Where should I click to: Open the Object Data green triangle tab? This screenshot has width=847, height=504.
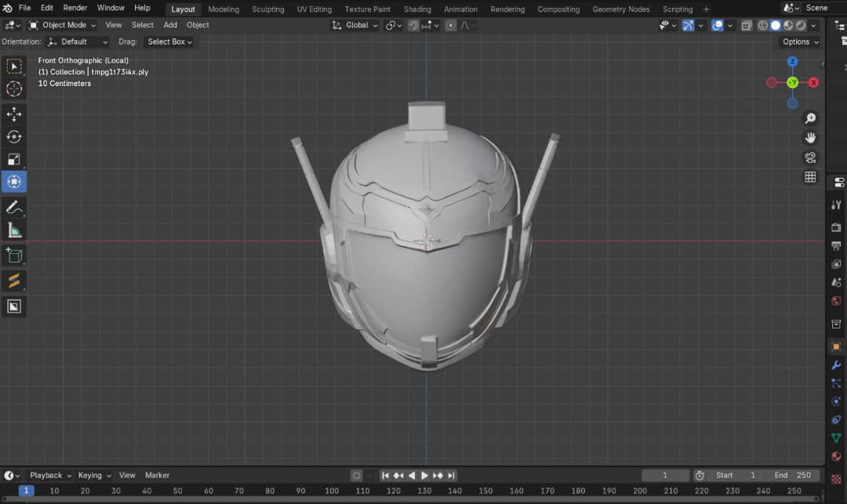[x=836, y=438]
